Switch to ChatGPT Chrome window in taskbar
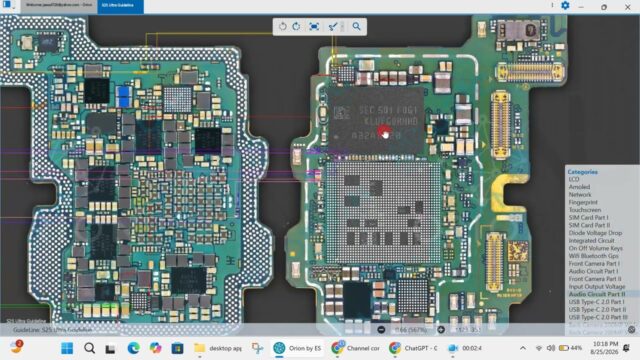 coord(413,348)
